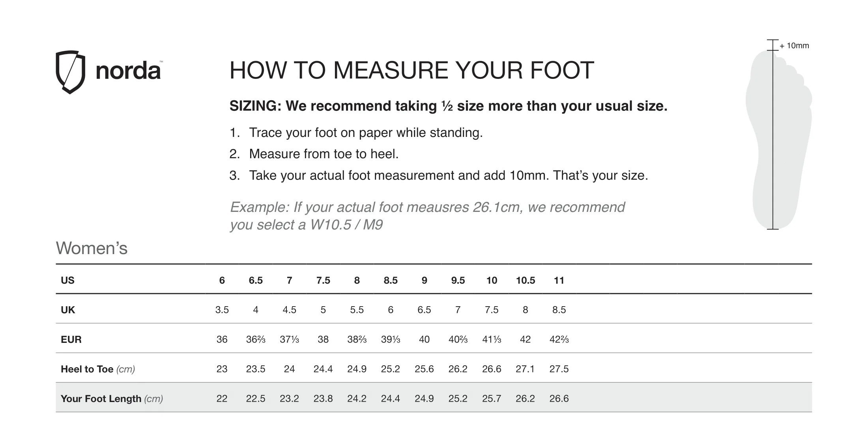Select the EUR size 42 cell
The height and width of the screenshot is (434, 868).
[x=525, y=339]
